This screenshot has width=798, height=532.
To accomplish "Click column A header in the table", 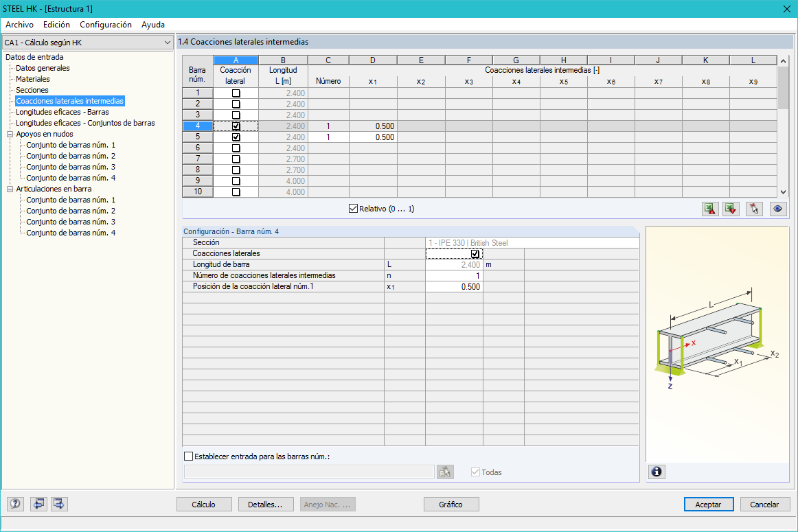I will [x=236, y=60].
